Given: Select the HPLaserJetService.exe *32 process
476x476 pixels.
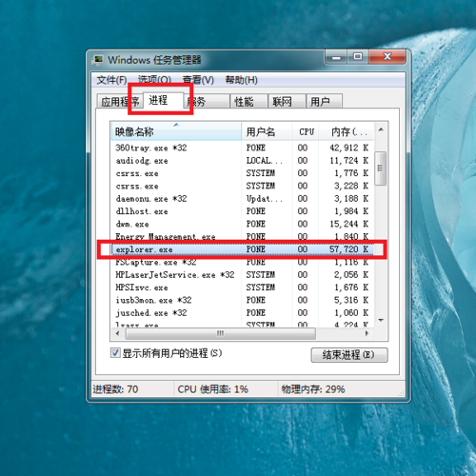Looking at the screenshot, I should tap(243, 275).
